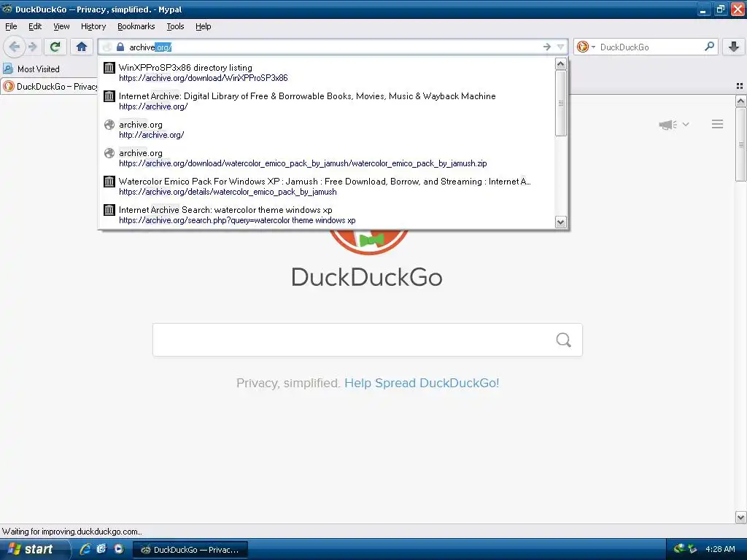Click the Windows start button

coord(34,549)
